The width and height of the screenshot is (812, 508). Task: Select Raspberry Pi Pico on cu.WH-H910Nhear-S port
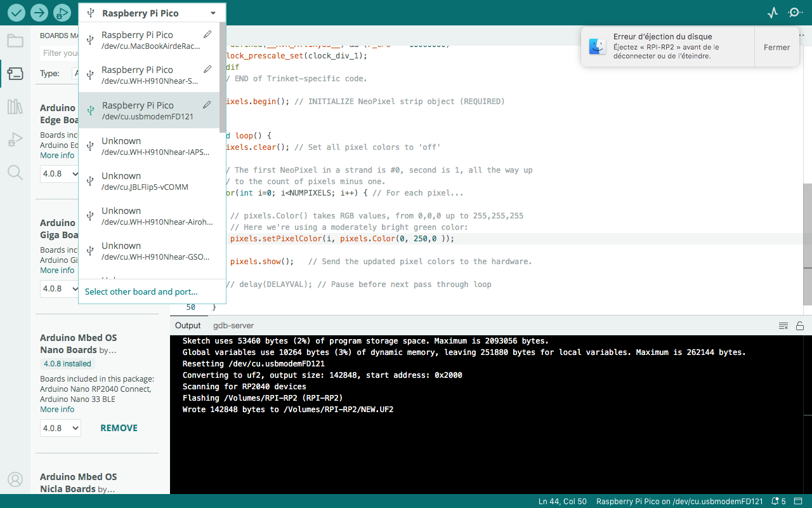click(149, 75)
